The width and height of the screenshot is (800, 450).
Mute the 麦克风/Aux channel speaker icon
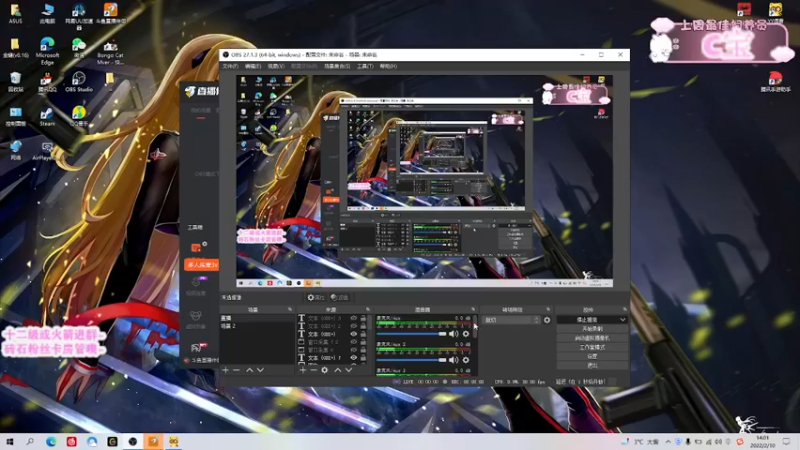coord(454,334)
